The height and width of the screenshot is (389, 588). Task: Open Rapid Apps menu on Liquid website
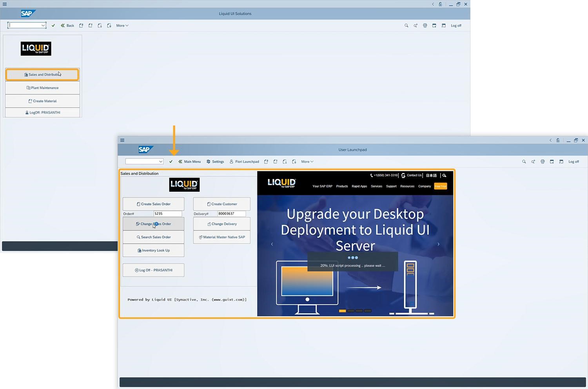pyautogui.click(x=359, y=186)
